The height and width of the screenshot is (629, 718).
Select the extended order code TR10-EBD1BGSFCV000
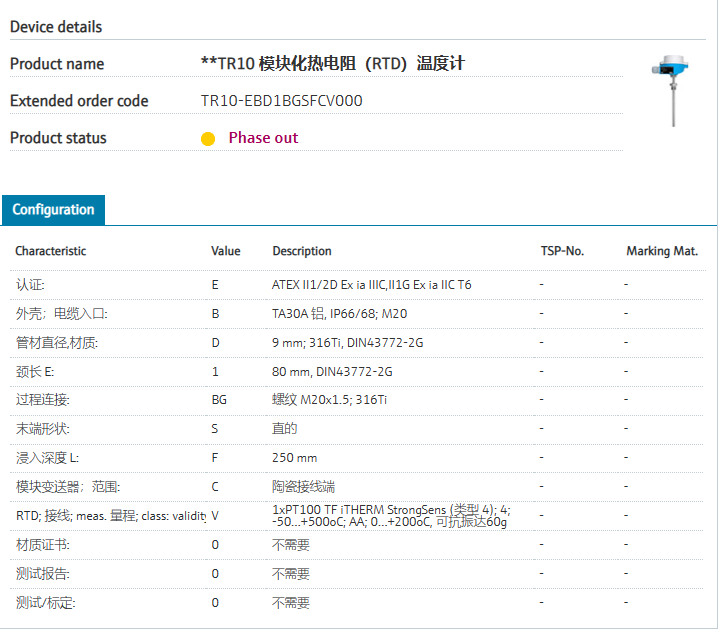click(281, 101)
